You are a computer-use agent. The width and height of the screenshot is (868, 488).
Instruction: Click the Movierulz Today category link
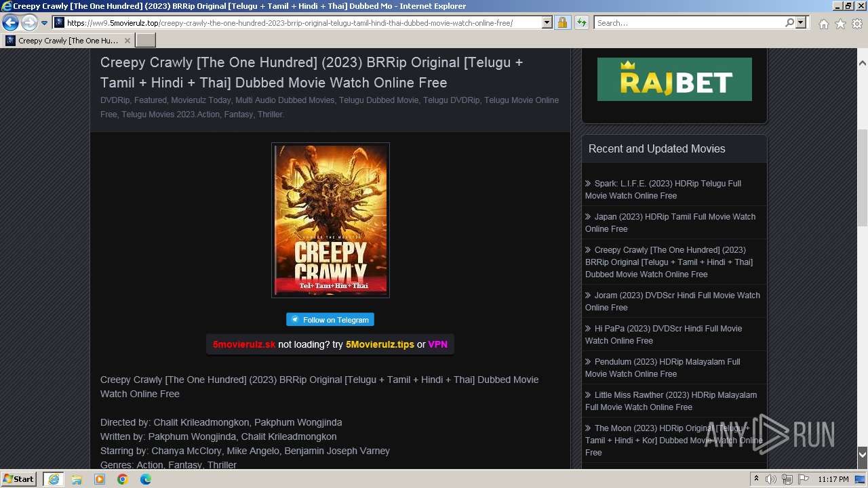201,100
